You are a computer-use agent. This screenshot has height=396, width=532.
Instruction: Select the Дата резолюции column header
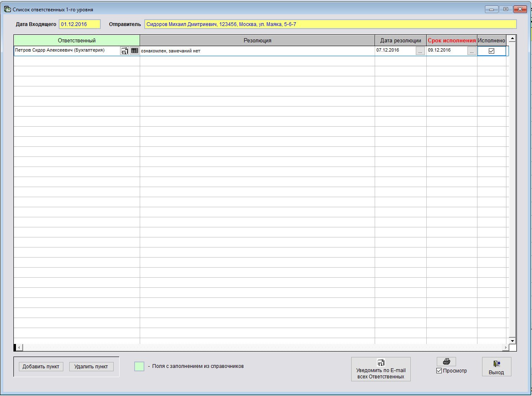tap(401, 40)
